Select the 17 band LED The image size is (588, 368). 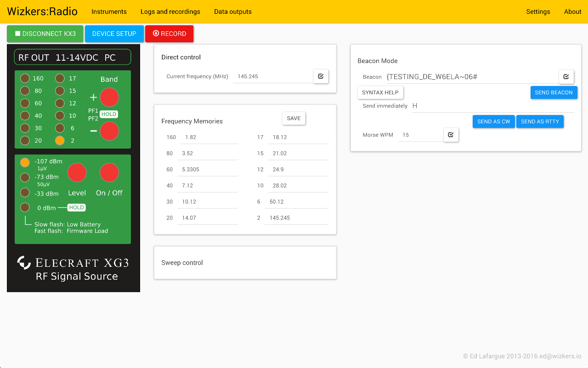coord(60,78)
